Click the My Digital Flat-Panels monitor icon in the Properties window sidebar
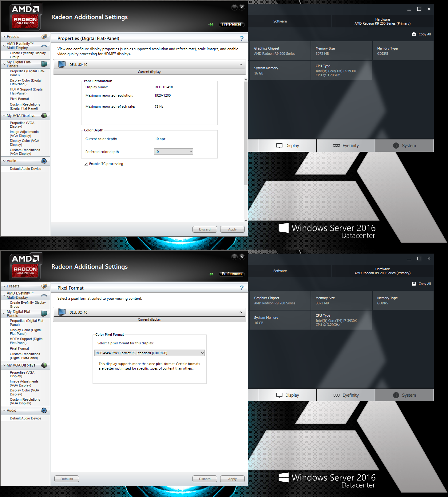 click(x=44, y=64)
